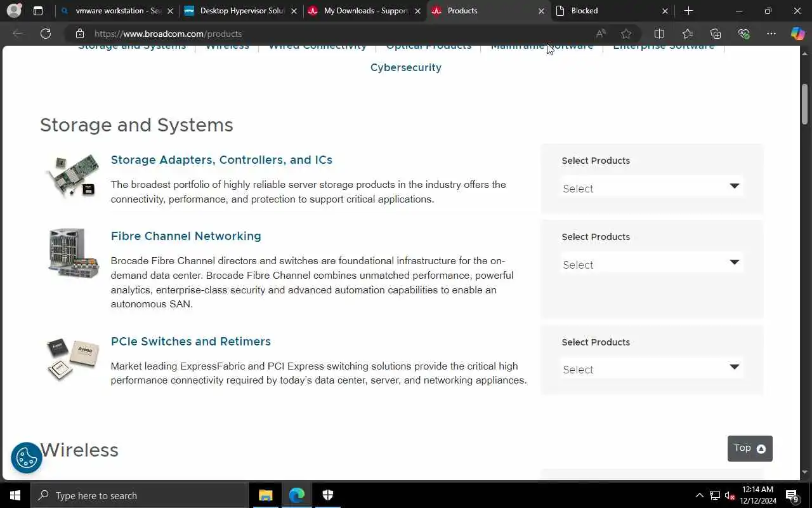Open Storage Adapters Select Products dropdown
This screenshot has width=812, height=508.
click(652, 187)
